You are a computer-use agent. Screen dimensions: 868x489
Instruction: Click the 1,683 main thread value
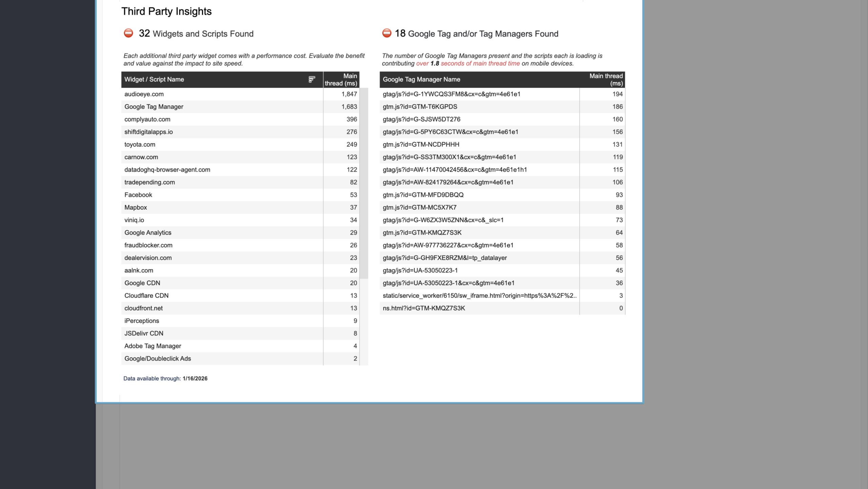(x=349, y=107)
